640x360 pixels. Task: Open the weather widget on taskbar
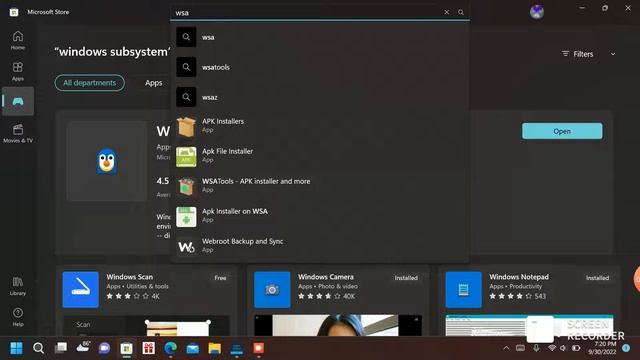[x=83, y=347]
